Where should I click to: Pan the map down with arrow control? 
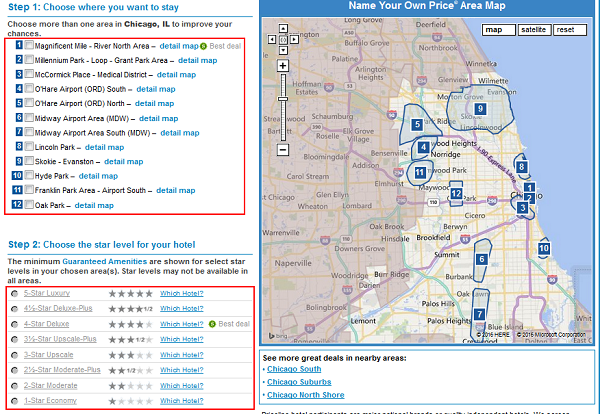283,50
